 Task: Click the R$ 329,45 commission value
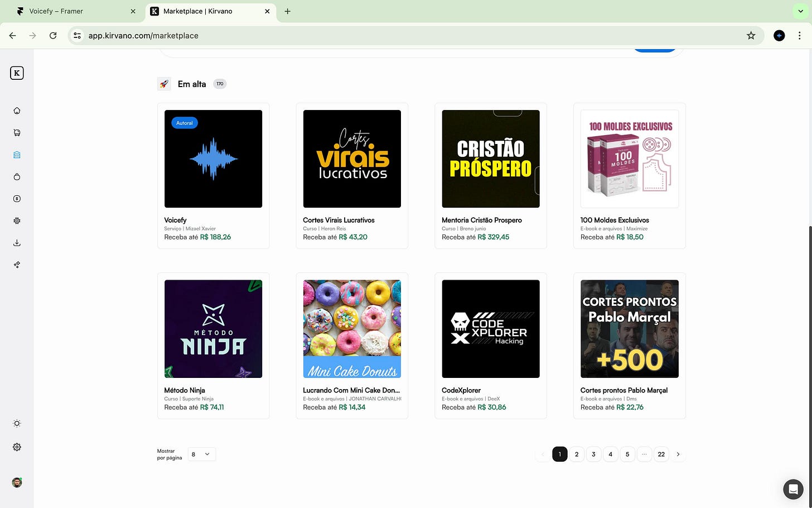click(x=494, y=237)
